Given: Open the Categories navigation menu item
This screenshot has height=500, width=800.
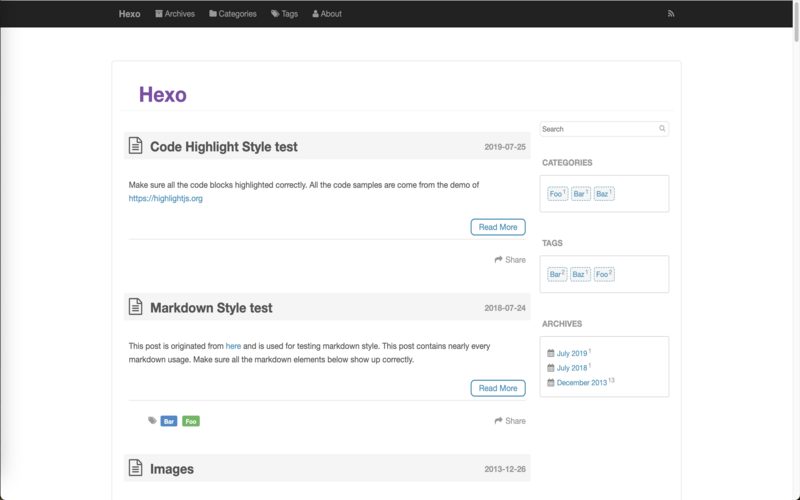Looking at the screenshot, I should (233, 14).
